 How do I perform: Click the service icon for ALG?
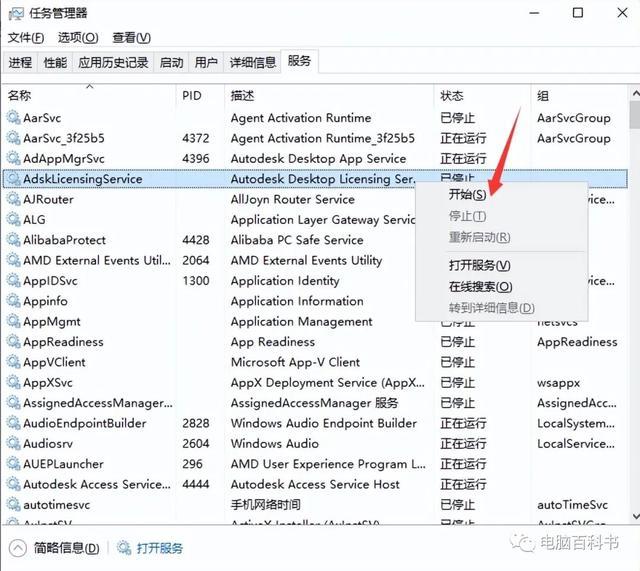(13, 220)
